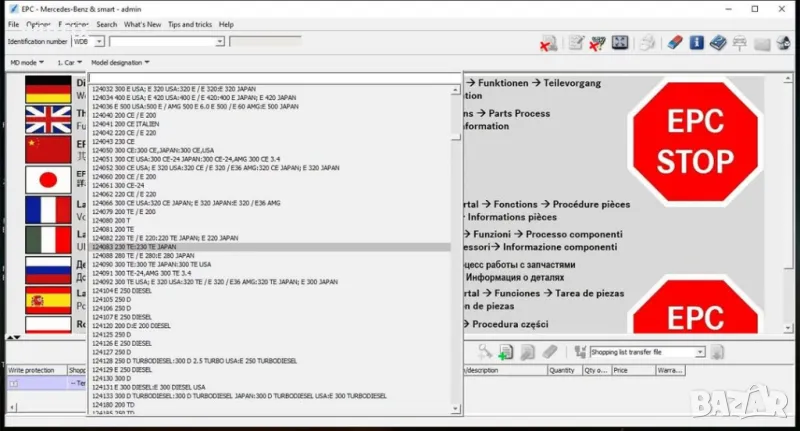
Task: Choose the Japanese flag language icon
Action: coord(47,180)
